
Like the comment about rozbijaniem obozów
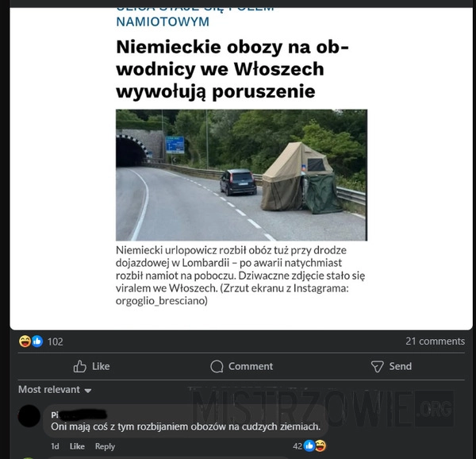coord(77,446)
